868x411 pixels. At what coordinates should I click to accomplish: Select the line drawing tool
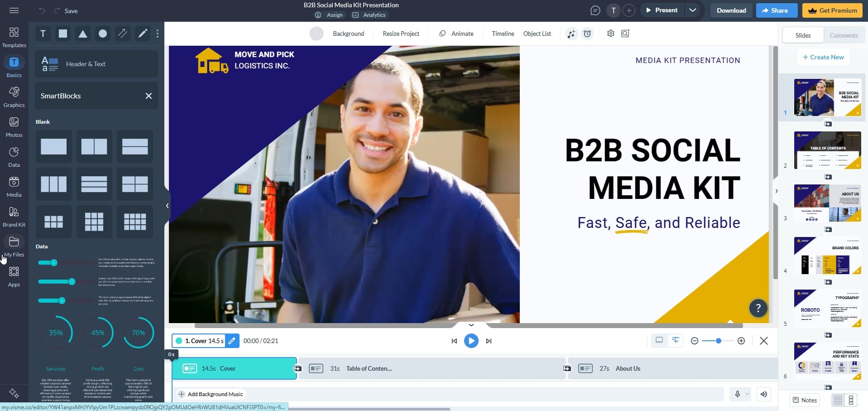point(123,34)
